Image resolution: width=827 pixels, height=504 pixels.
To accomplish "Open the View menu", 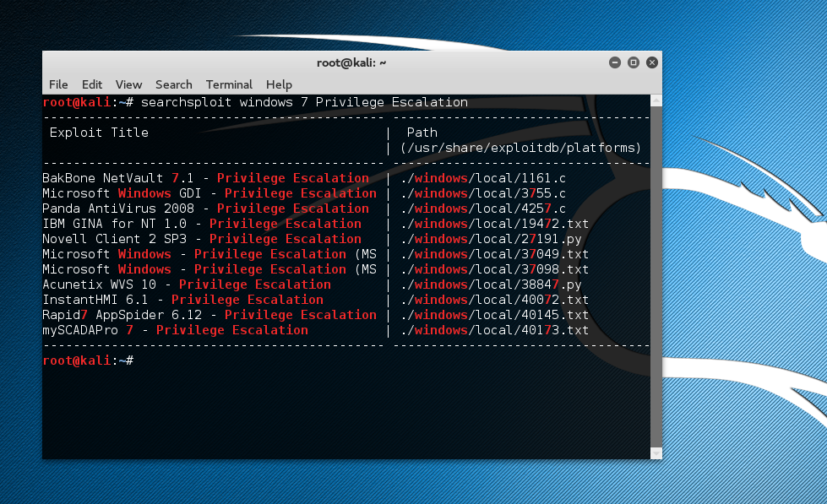I will pyautogui.click(x=128, y=84).
